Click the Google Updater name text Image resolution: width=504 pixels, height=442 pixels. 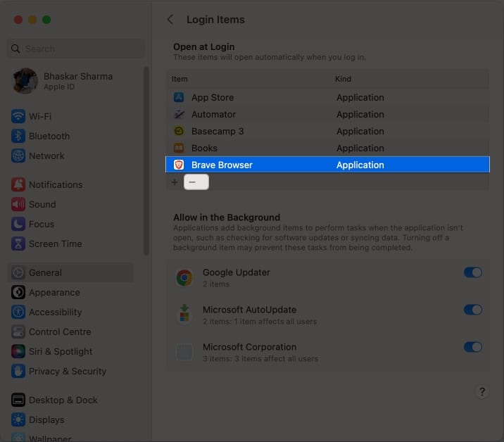[237, 272]
